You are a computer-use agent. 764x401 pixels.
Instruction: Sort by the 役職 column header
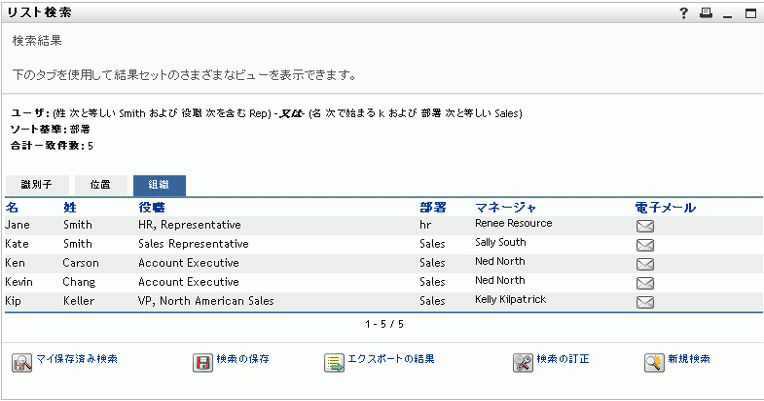click(x=152, y=207)
